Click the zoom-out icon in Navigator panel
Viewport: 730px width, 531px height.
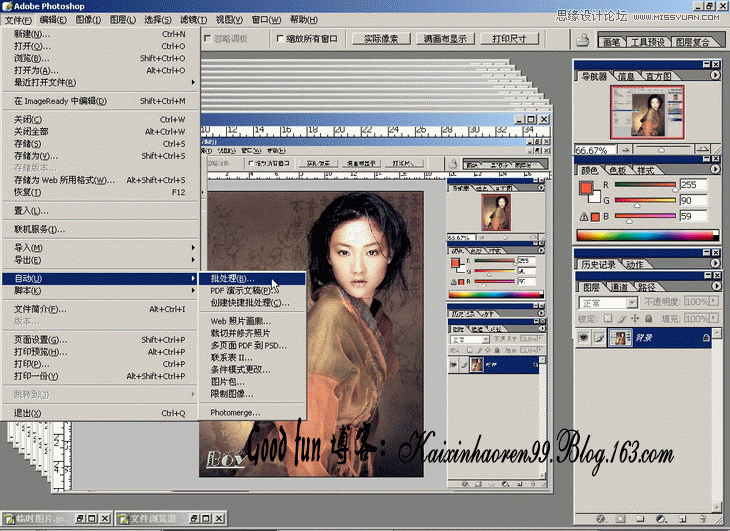coord(625,149)
